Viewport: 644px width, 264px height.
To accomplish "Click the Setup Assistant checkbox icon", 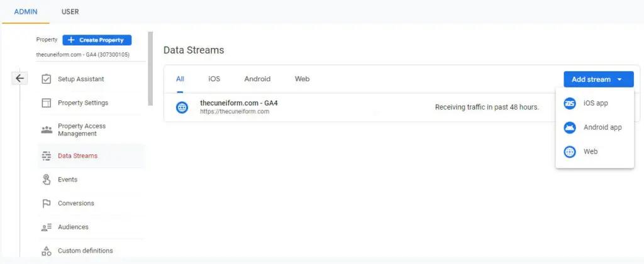I will 47,79.
